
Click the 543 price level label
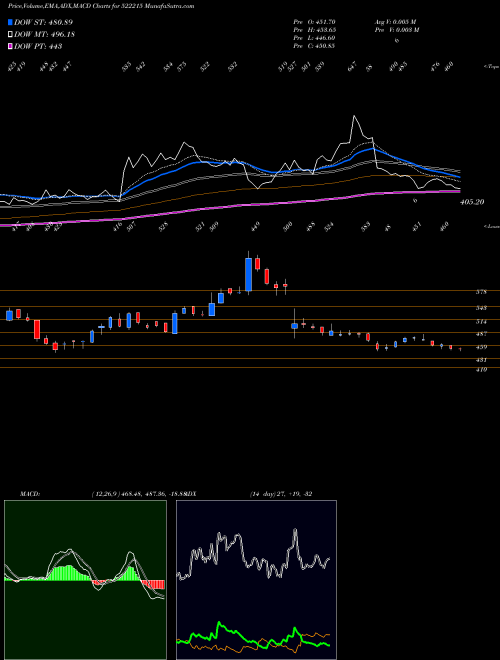(481, 308)
